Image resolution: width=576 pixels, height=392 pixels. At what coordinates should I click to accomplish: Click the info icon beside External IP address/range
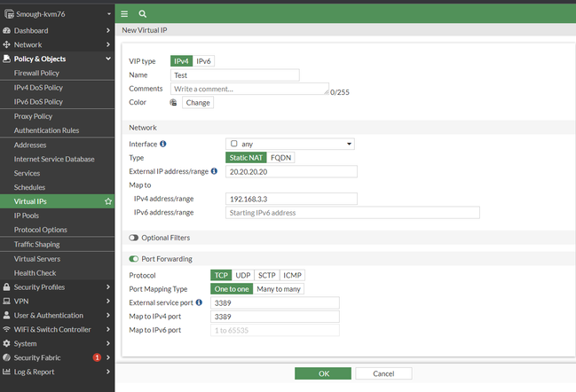click(x=214, y=171)
